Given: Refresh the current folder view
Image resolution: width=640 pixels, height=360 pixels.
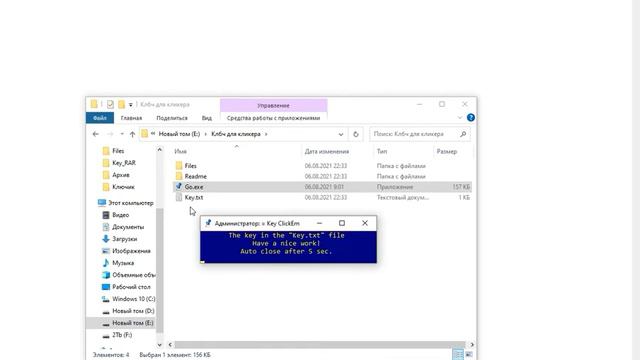Looking at the screenshot, I should (356, 134).
